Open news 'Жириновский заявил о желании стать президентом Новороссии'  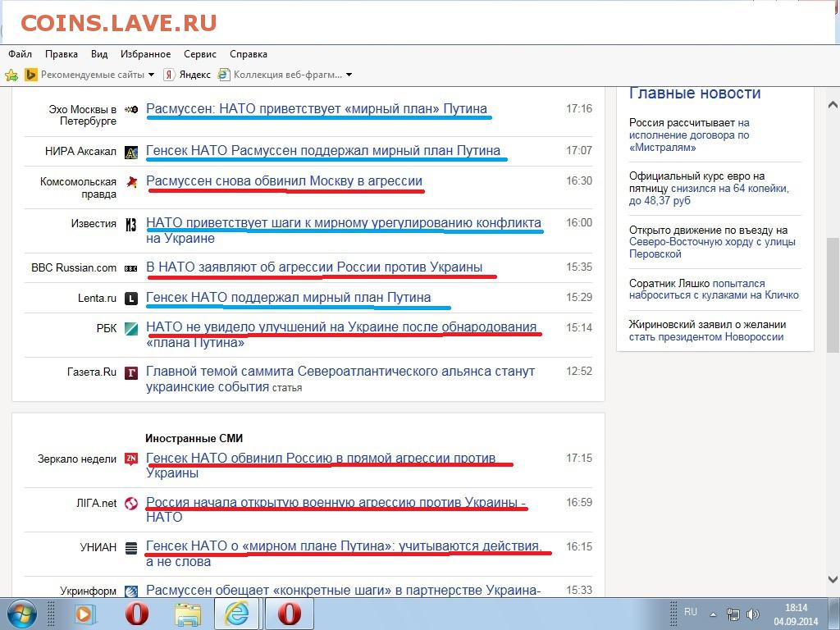[707, 331]
